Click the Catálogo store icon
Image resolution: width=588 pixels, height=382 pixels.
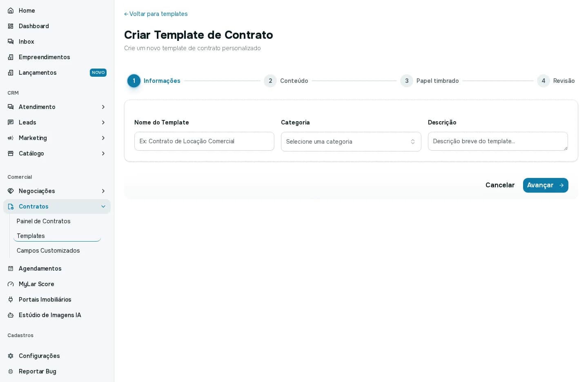click(11, 153)
